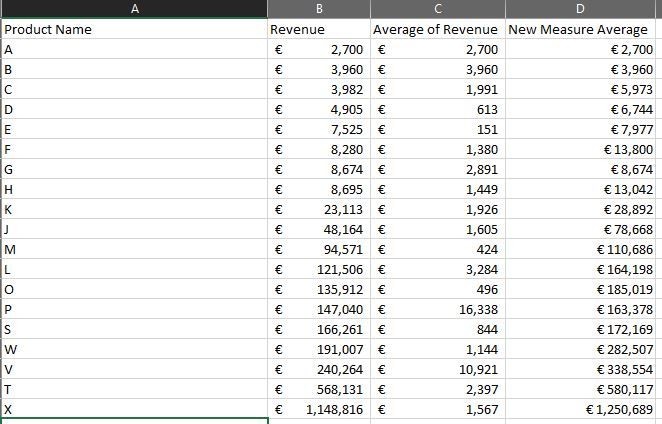Click average revenue value 151
The width and height of the screenshot is (662, 424).
coord(438,129)
